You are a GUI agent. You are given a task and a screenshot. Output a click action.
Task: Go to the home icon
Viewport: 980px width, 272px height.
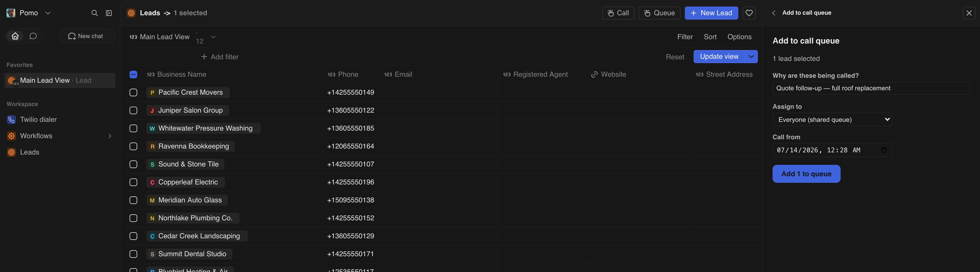pyautogui.click(x=15, y=36)
